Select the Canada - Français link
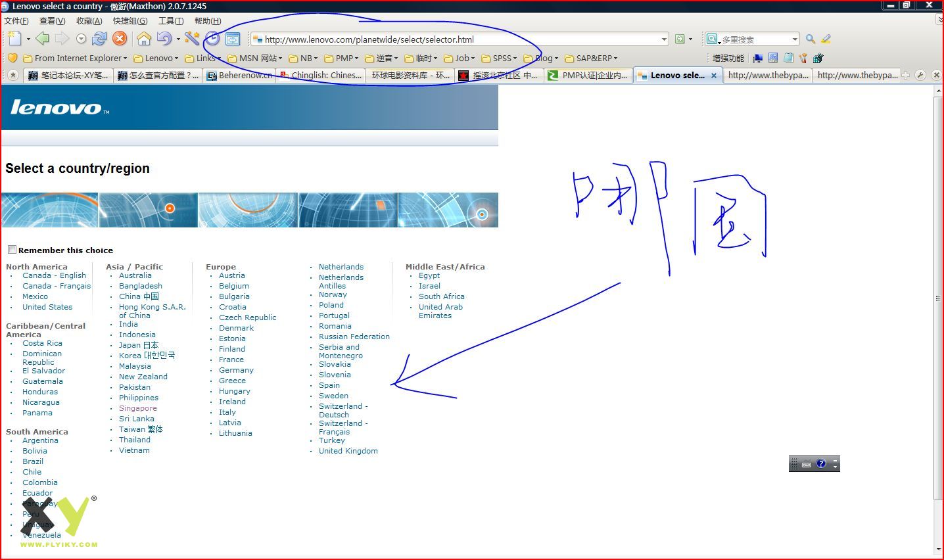The height and width of the screenshot is (560, 944). [57, 286]
